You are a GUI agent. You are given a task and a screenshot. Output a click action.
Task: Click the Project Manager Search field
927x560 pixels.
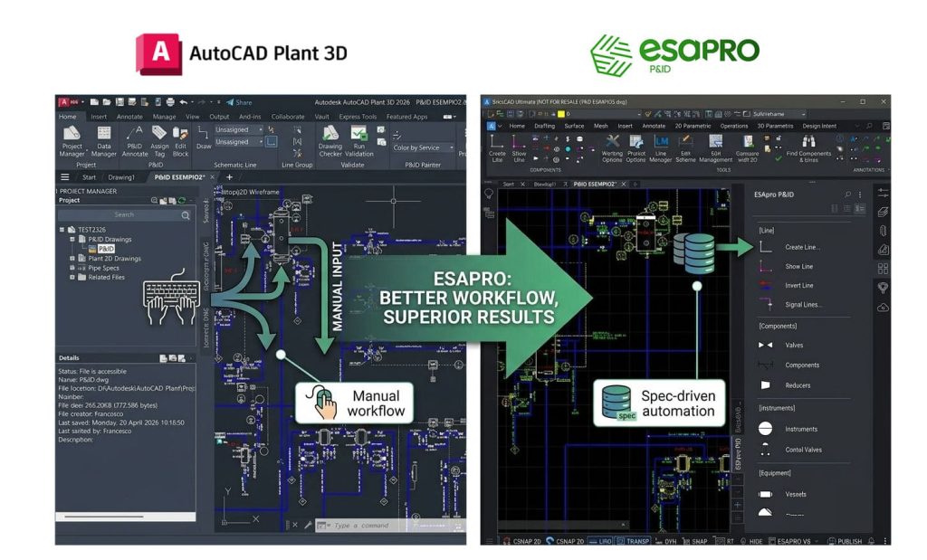(125, 215)
